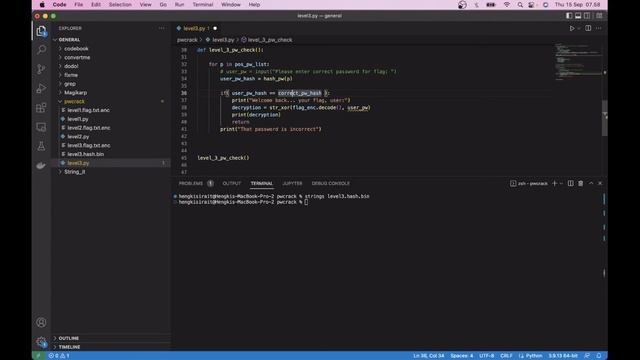
Task: Change UTF-8 file encoding
Action: [x=487, y=356]
